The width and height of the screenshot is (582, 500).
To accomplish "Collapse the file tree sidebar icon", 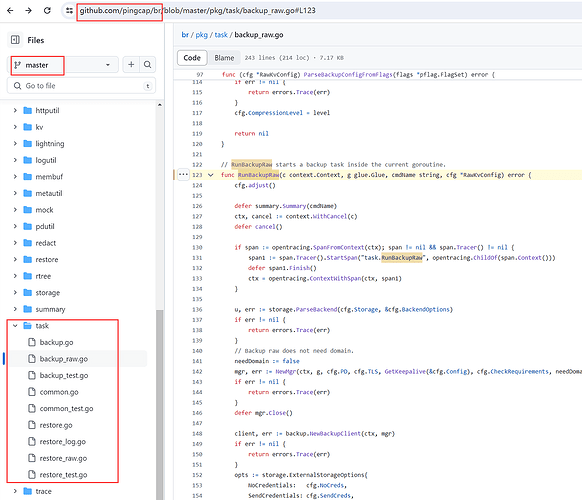I will (15, 40).
